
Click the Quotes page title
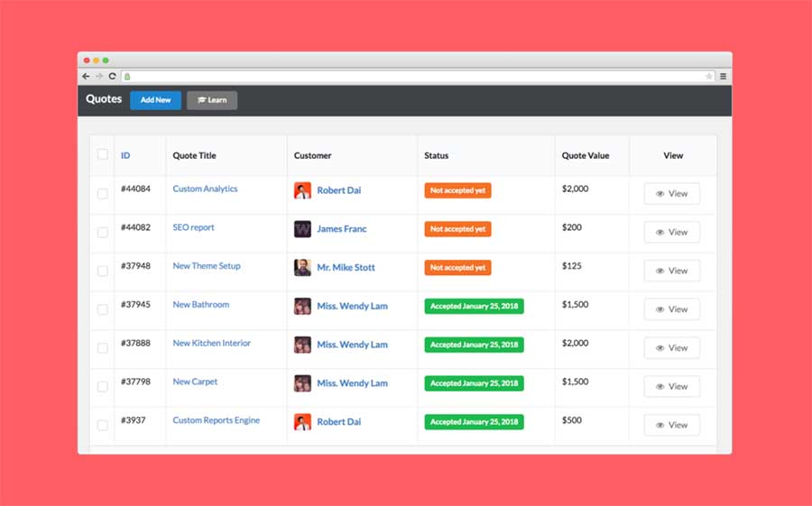coord(104,99)
